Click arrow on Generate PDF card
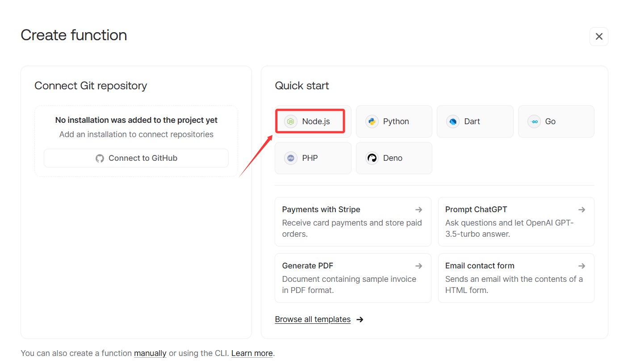The image size is (632, 364). pyautogui.click(x=419, y=266)
